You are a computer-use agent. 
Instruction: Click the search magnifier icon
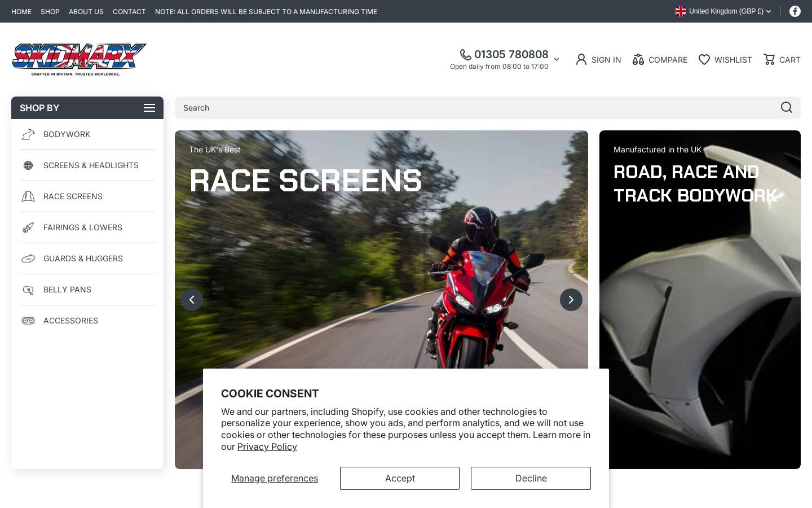tap(787, 107)
